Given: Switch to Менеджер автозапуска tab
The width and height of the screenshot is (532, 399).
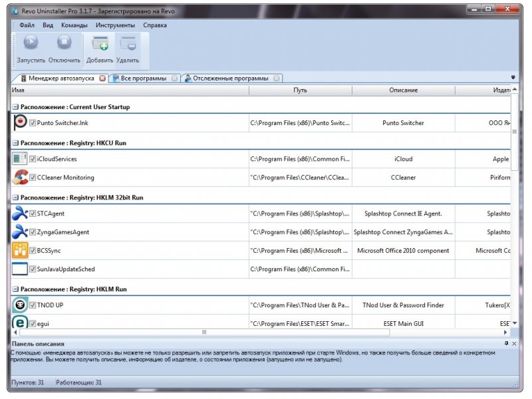Looking at the screenshot, I should click(61, 78).
